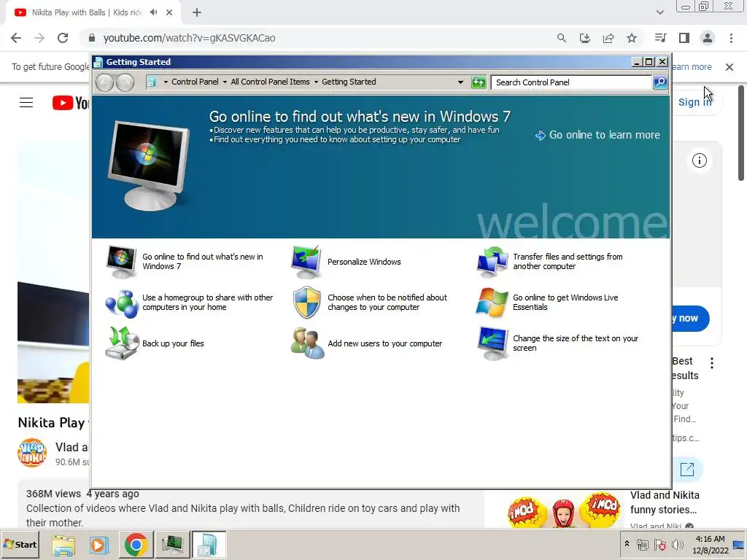Open Chrome three-dot menu
The width and height of the screenshot is (747, 560).
[x=731, y=38]
